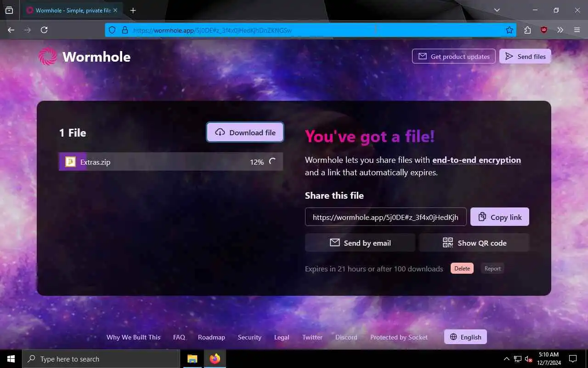Click the share link text field

tap(386, 217)
